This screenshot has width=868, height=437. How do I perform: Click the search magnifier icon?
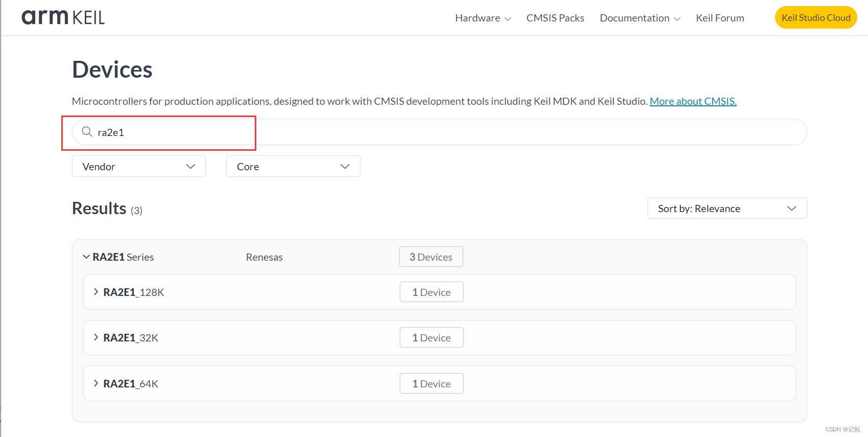click(87, 132)
